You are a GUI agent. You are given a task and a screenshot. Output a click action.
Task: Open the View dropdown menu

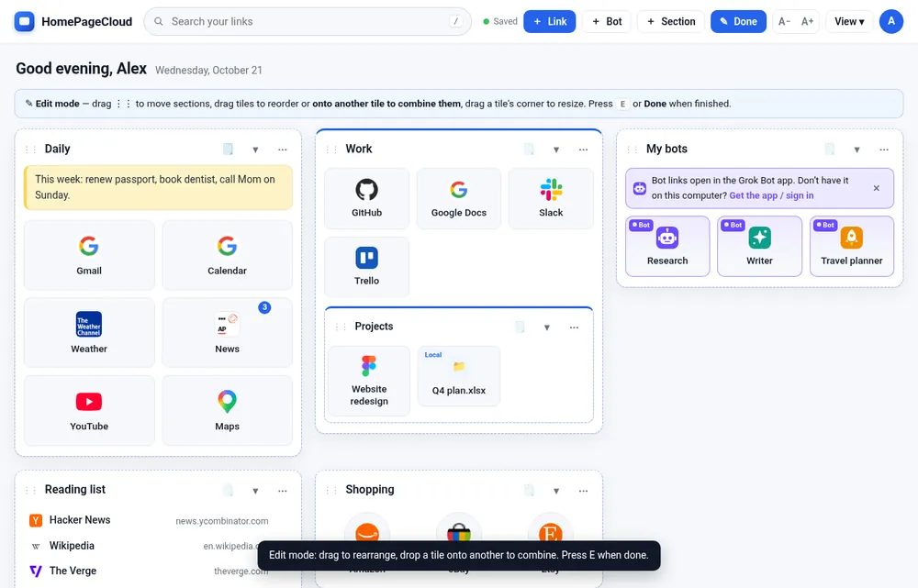coord(849,22)
